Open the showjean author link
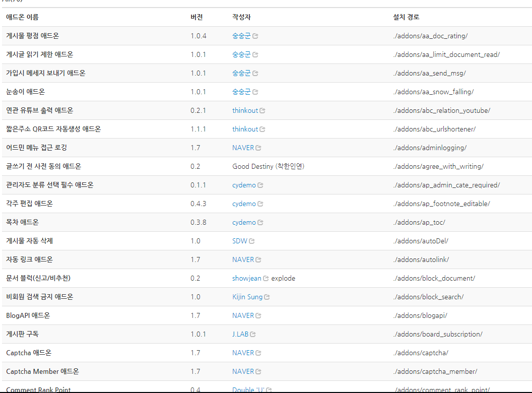 (246, 278)
